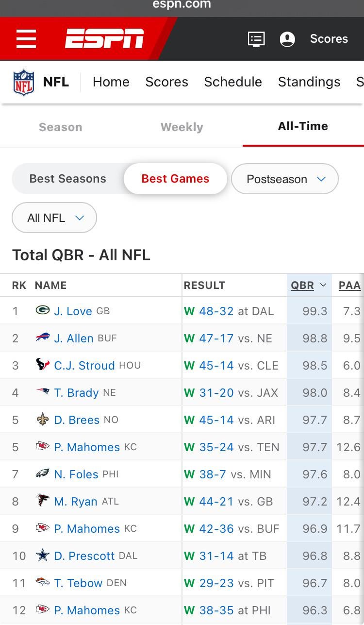Expand the Postseason dropdown
Screen dimensions: 364x625
285,179
